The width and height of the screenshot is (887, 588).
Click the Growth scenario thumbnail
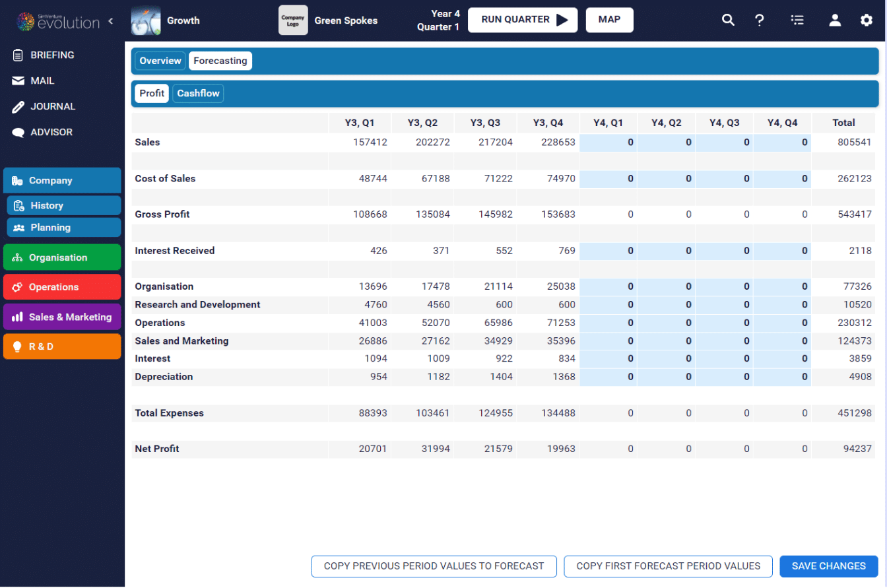146,20
